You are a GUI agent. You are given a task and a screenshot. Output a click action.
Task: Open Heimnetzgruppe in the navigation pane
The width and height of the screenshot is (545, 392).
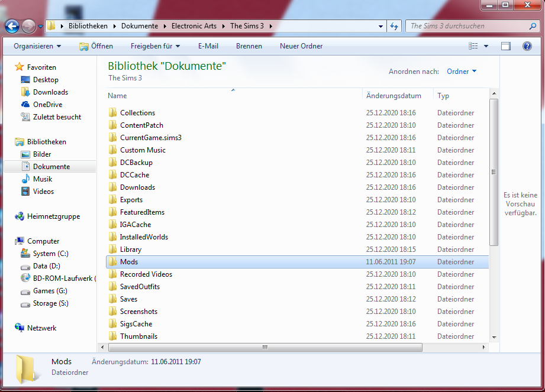point(53,216)
